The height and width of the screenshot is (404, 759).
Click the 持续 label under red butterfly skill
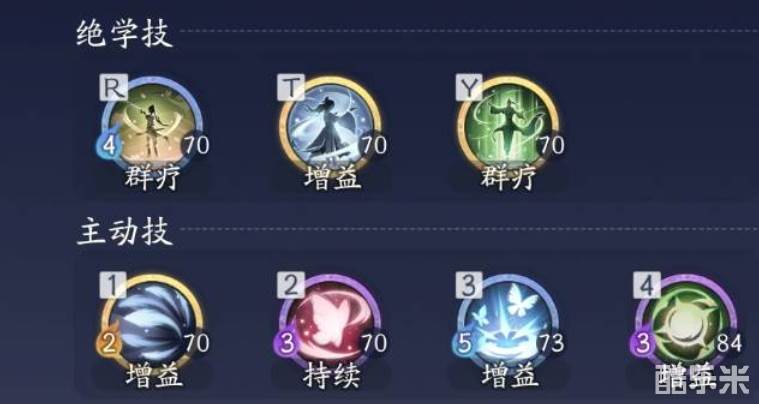tap(332, 376)
